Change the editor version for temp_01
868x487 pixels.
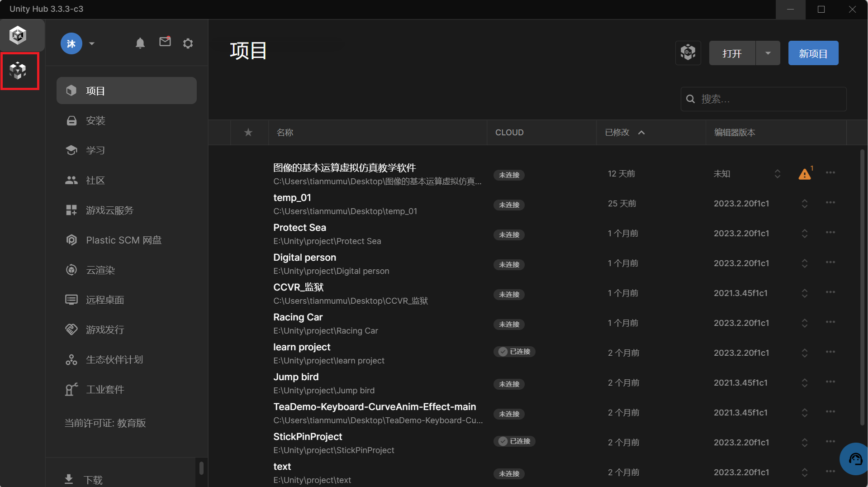(x=805, y=204)
